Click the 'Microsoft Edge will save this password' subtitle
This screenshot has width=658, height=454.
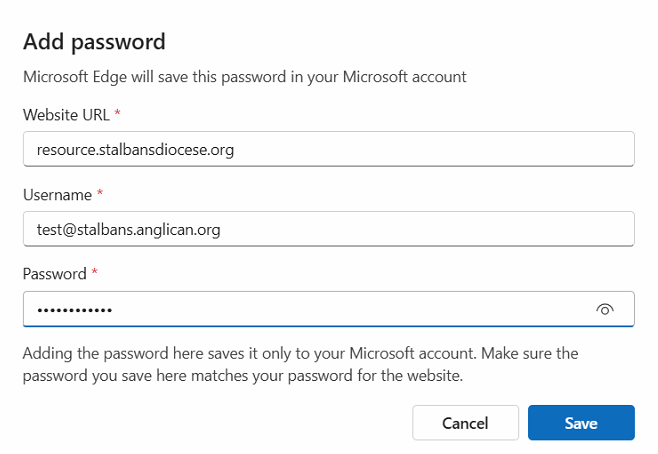245,77
